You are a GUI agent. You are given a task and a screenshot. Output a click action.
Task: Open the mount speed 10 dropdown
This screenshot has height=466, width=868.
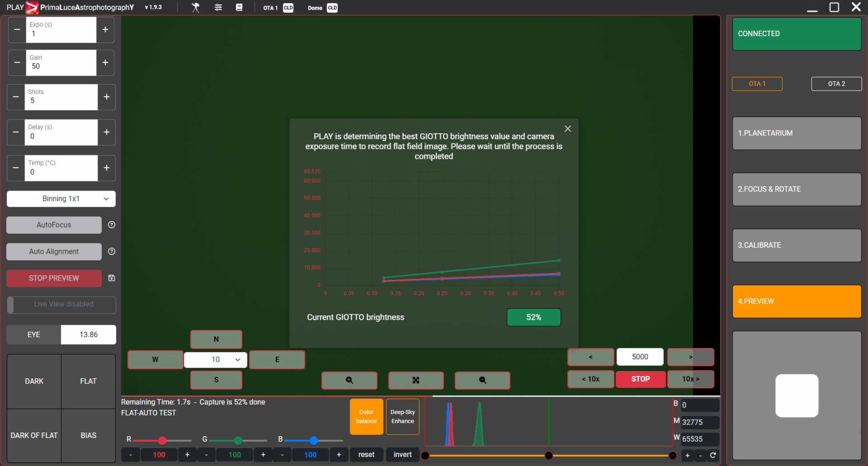216,360
